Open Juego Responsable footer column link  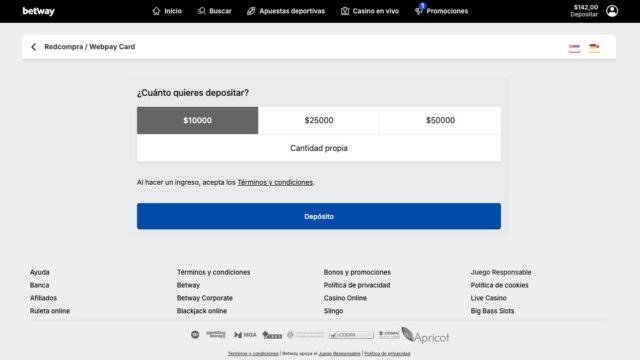pyautogui.click(x=501, y=272)
